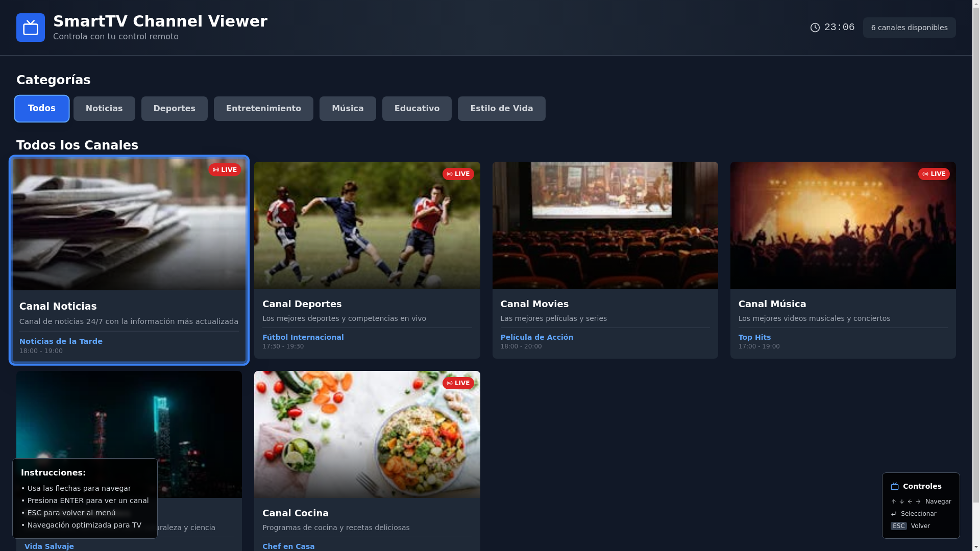Click the enter key icon beside Seleccionar

894,514
